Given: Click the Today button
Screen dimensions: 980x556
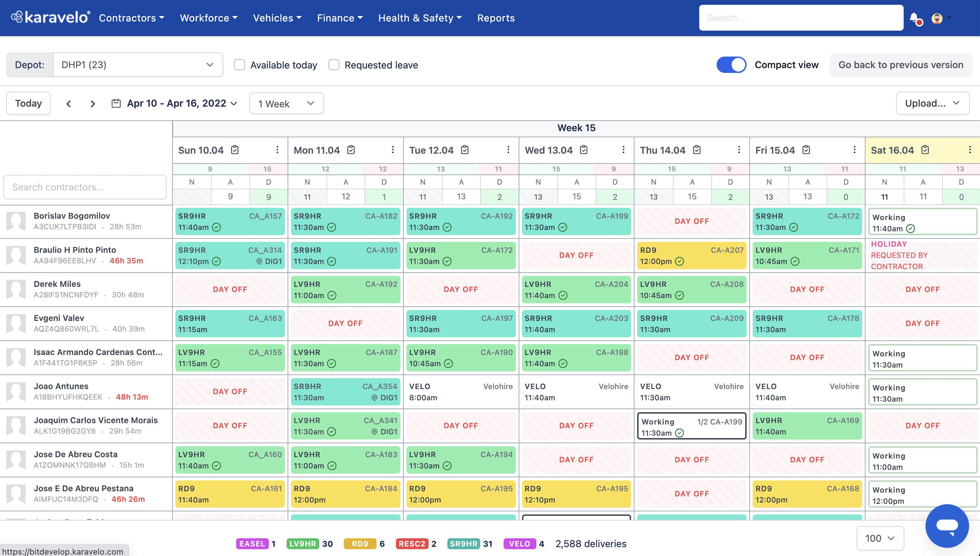Looking at the screenshot, I should 28,103.
